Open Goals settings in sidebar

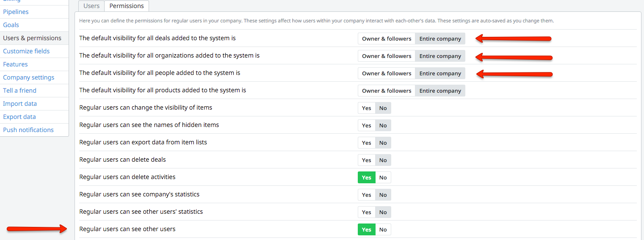34,25
